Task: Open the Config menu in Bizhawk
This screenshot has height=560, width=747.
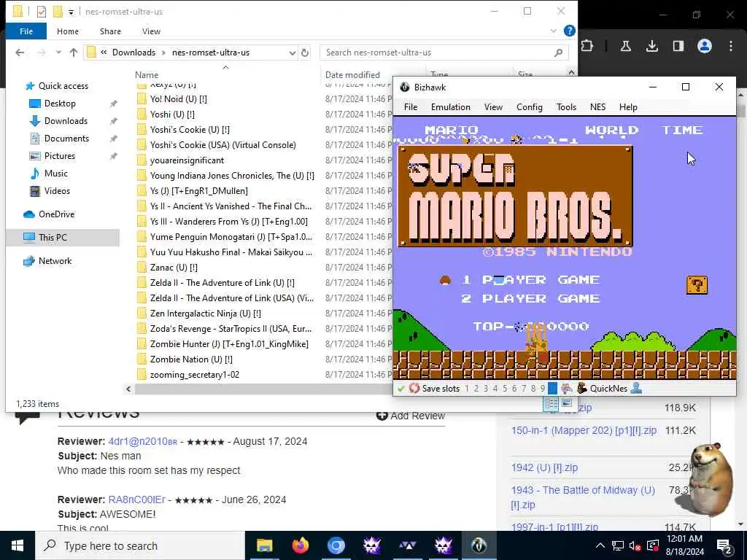Action: pos(530,107)
